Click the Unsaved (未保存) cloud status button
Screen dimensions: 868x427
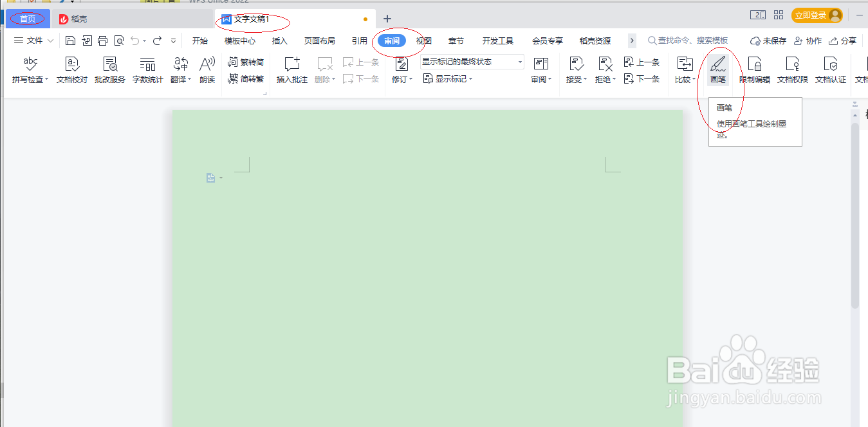(x=768, y=41)
